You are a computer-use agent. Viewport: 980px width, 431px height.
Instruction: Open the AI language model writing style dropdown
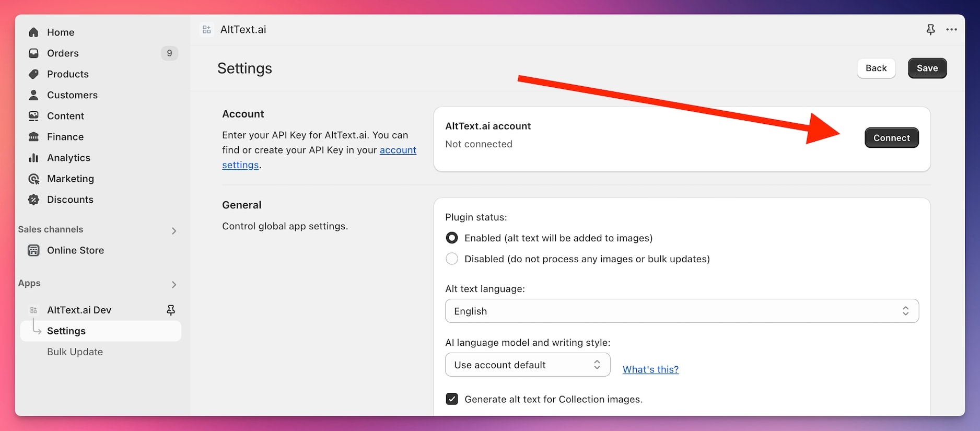click(x=528, y=365)
